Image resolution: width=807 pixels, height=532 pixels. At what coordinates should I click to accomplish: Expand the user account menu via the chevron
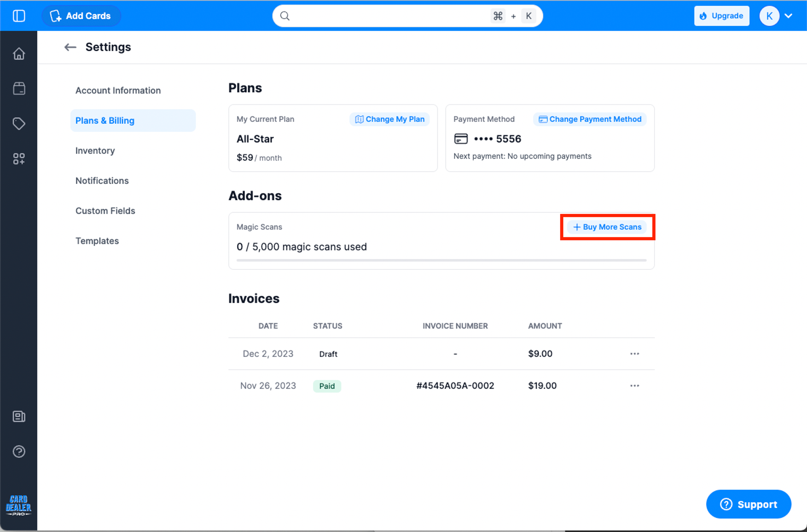coord(788,16)
